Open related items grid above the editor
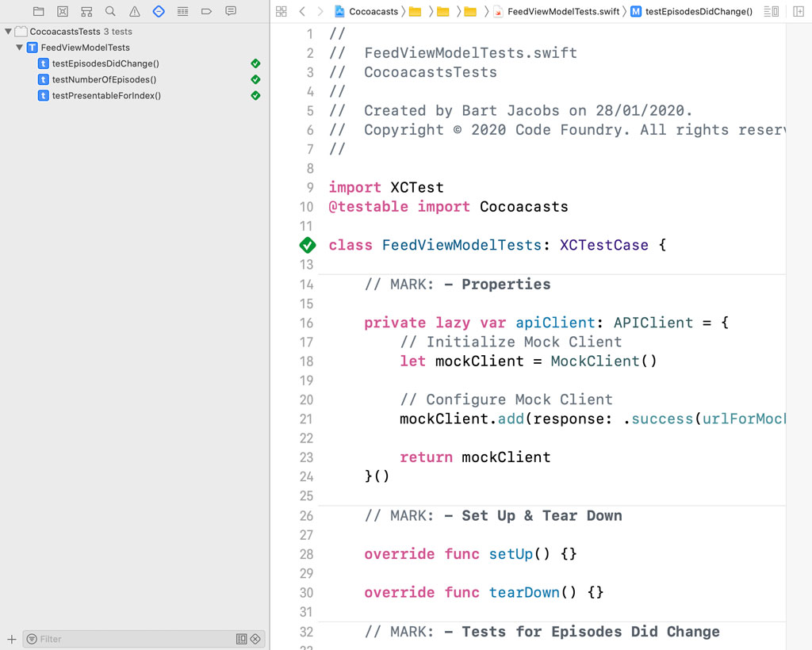The width and height of the screenshot is (812, 650). coord(280,11)
